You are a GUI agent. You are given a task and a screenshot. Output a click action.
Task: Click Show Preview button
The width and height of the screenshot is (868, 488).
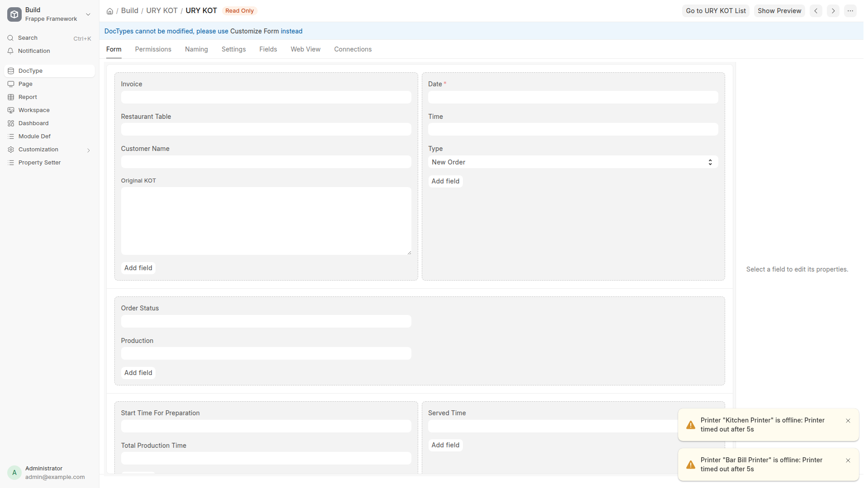779,11
